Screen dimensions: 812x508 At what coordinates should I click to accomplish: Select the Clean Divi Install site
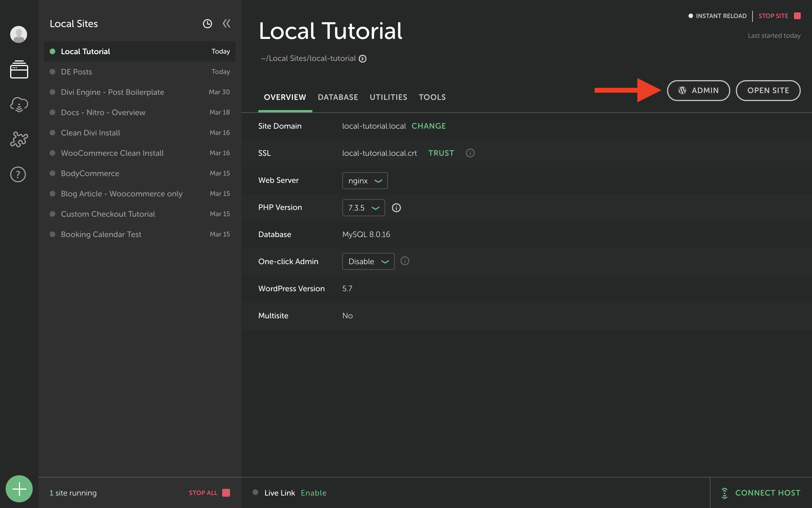[140, 133]
